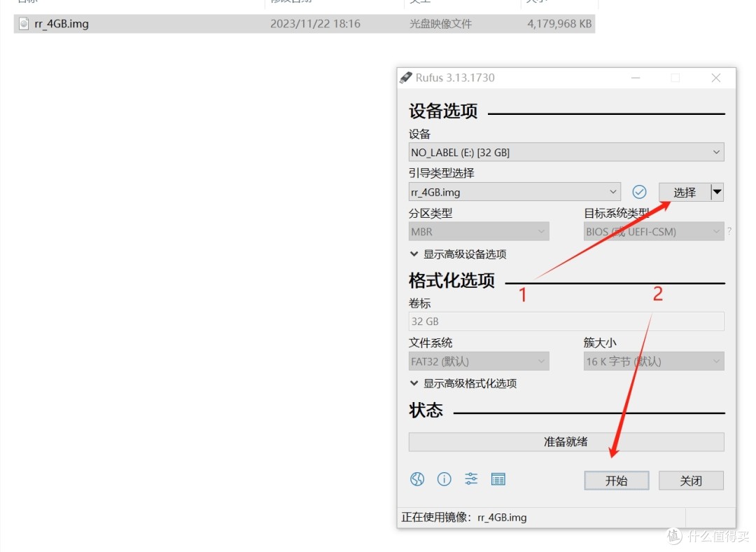The height and width of the screenshot is (552, 756).
Task: Click the 卷标 32 GB field
Action: [x=566, y=322]
